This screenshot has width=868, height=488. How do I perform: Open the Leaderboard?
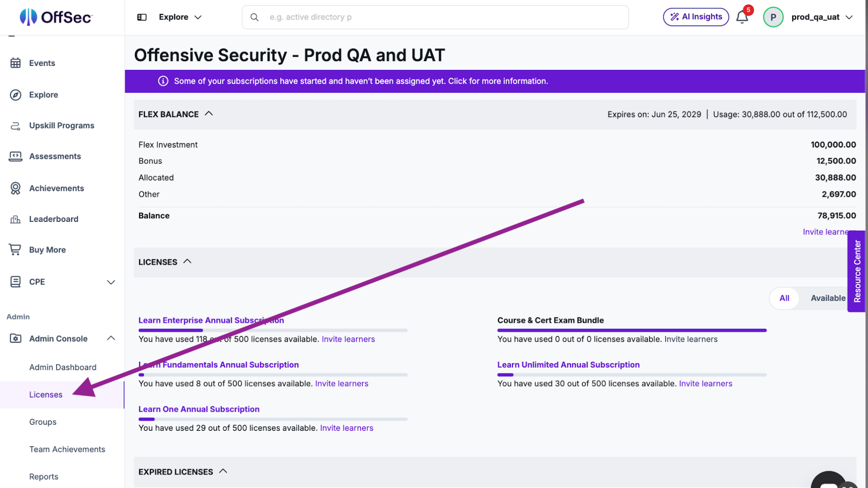(x=54, y=219)
